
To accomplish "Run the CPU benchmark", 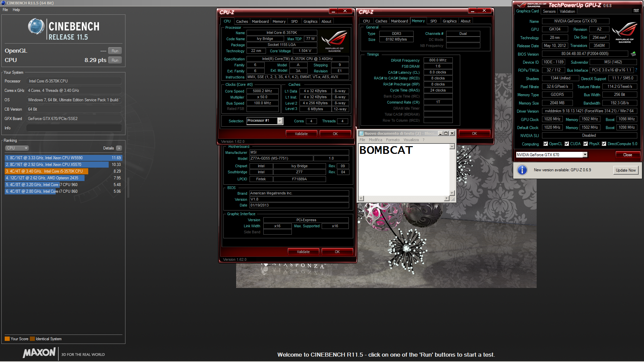I will tap(115, 60).
